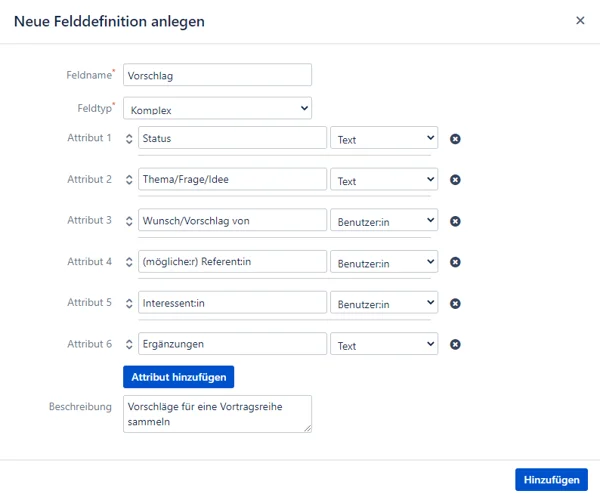Open type dropdown for Wunsch/Vorschlag von

point(384,220)
